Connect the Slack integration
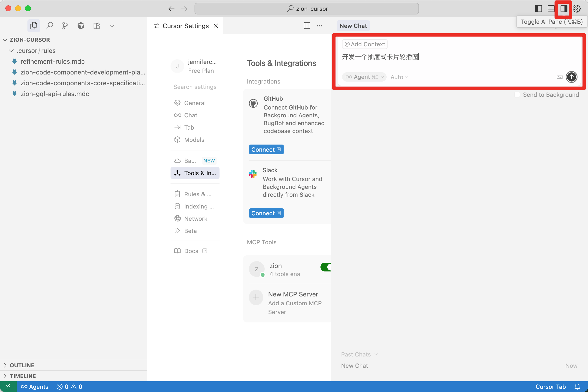The width and height of the screenshot is (588, 392). tap(266, 213)
